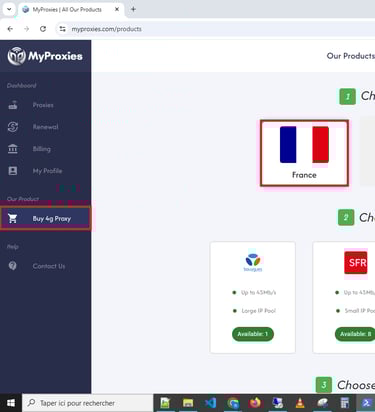Screen dimensions: 375x412
Task: Click the Billing bank icon
Action: point(13,149)
